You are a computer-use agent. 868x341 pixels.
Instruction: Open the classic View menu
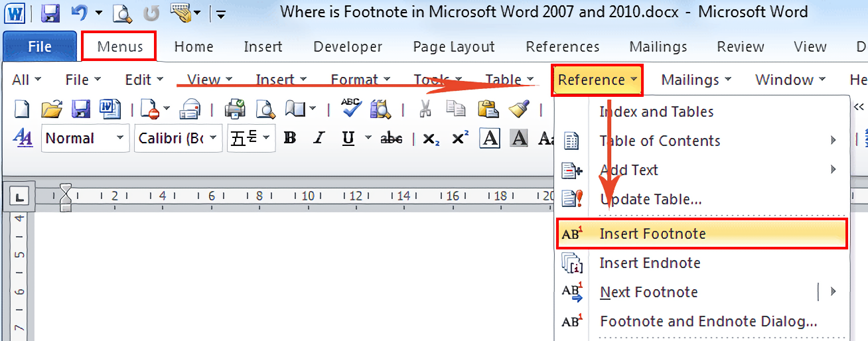coord(210,80)
